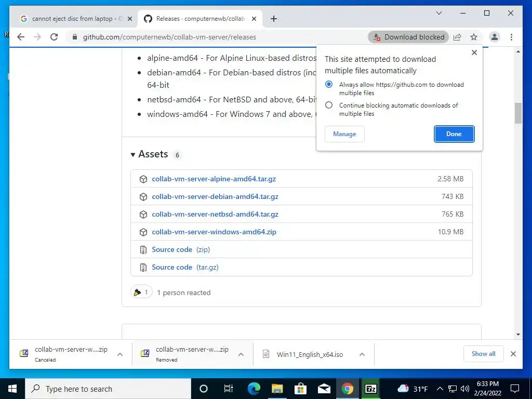Open options chevron for Win11_English_x64.iso

tap(362, 354)
